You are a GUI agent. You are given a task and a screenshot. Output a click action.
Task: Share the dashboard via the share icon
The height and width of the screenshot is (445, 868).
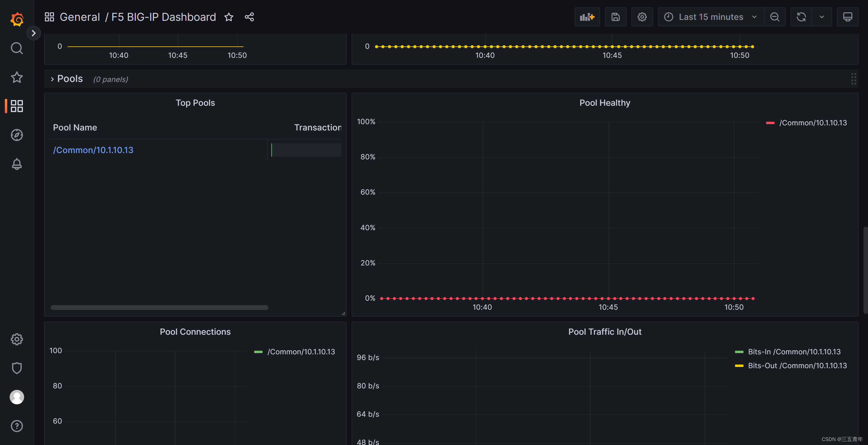click(x=249, y=17)
